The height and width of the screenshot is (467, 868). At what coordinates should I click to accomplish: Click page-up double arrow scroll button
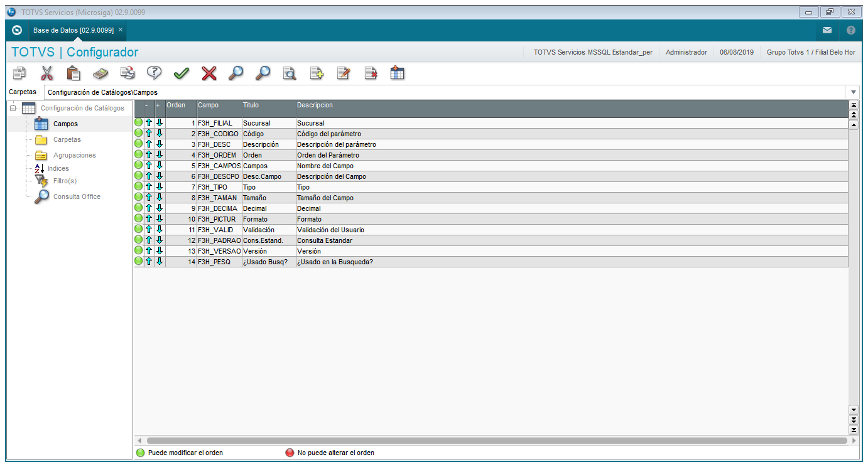[854, 115]
